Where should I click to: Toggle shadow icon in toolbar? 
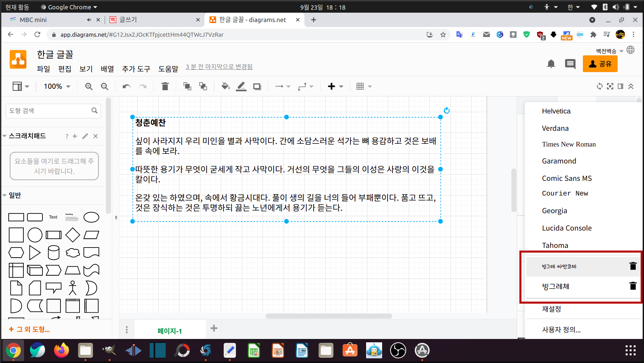click(x=257, y=86)
